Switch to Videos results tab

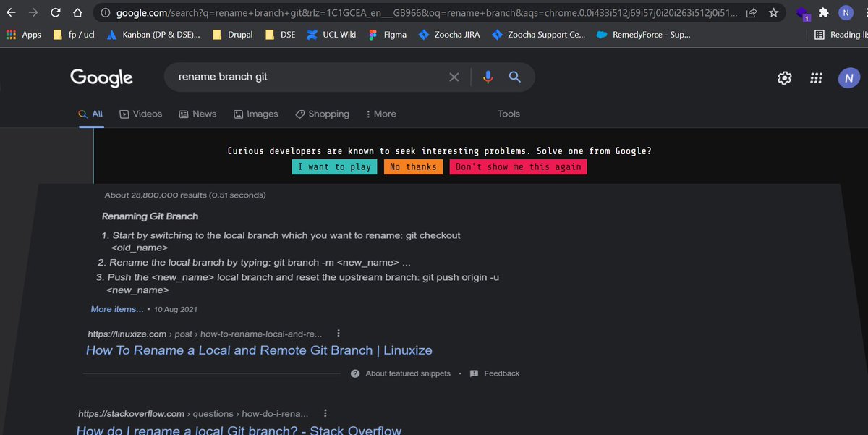[x=141, y=114]
